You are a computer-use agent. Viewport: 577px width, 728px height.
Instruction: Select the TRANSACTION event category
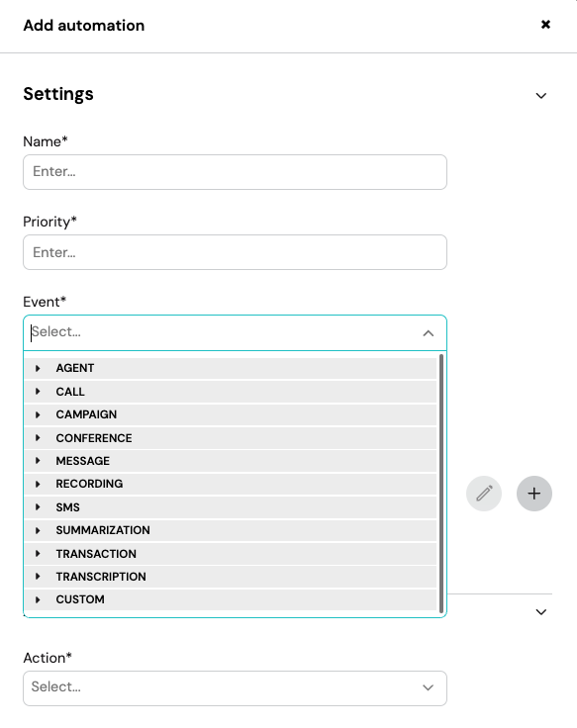[231, 554]
